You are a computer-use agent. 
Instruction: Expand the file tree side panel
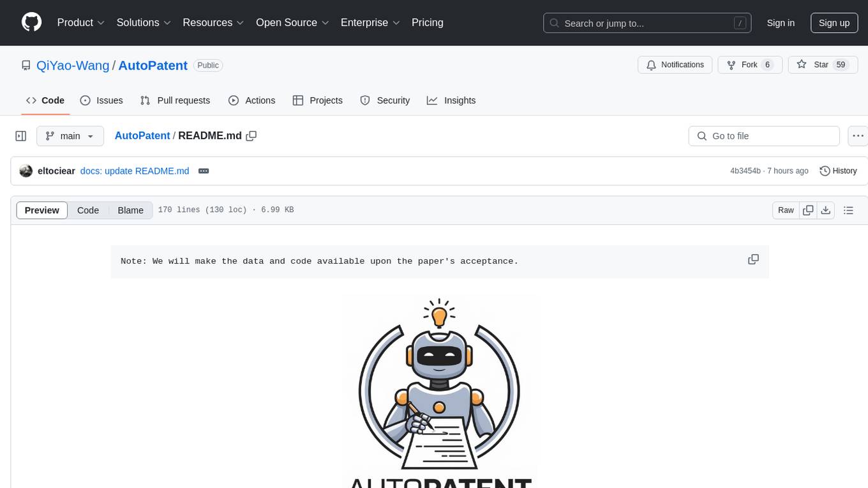21,136
